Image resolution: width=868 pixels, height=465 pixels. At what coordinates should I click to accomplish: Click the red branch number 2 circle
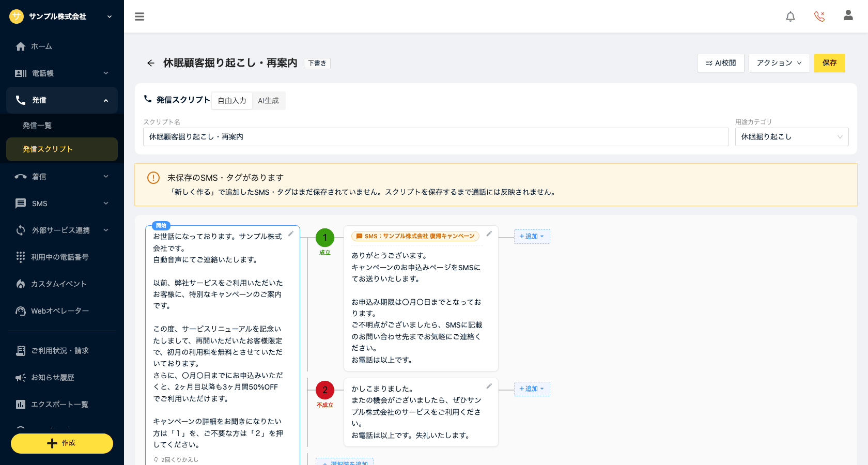tap(325, 390)
